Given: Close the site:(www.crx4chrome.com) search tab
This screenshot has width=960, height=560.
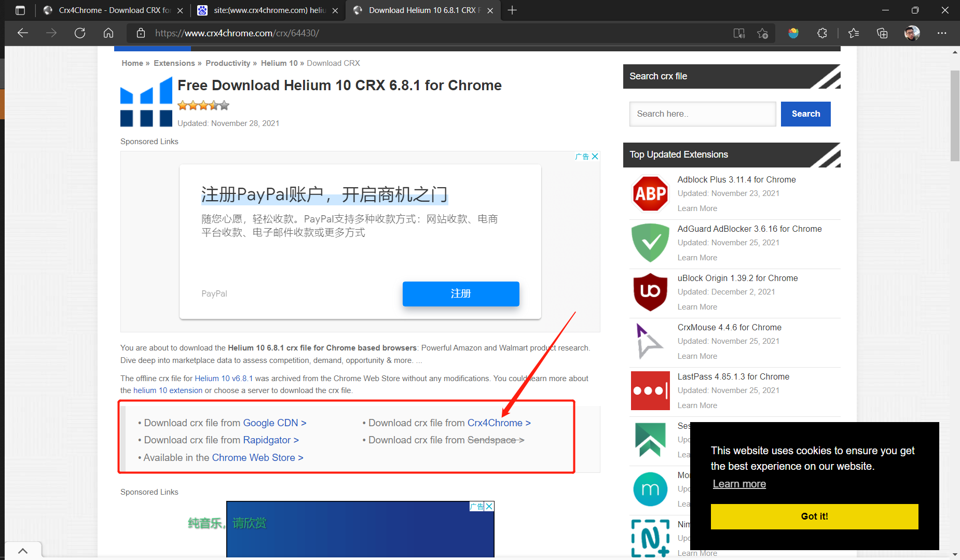Looking at the screenshot, I should [335, 10].
